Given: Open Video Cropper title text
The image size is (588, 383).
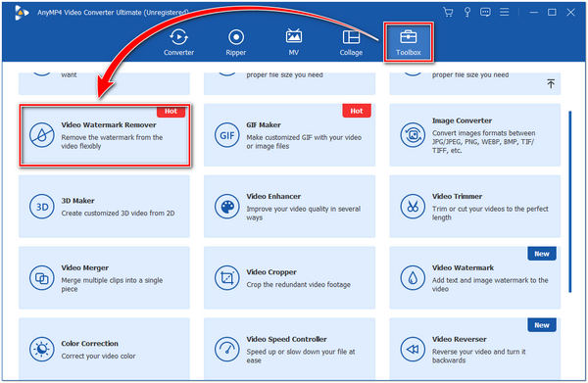Looking at the screenshot, I should pyautogui.click(x=271, y=272).
